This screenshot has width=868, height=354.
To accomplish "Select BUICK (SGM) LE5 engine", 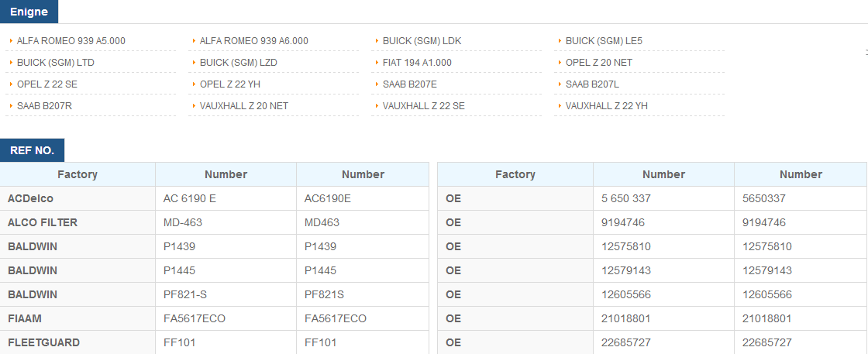I will click(x=604, y=41).
